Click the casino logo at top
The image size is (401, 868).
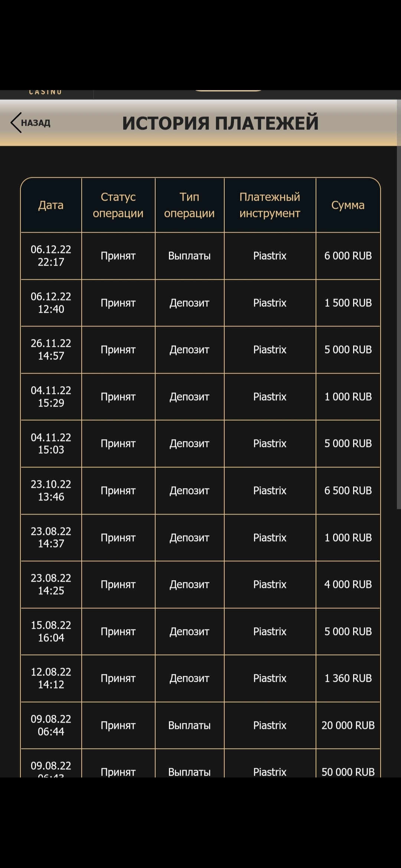pos(45,92)
